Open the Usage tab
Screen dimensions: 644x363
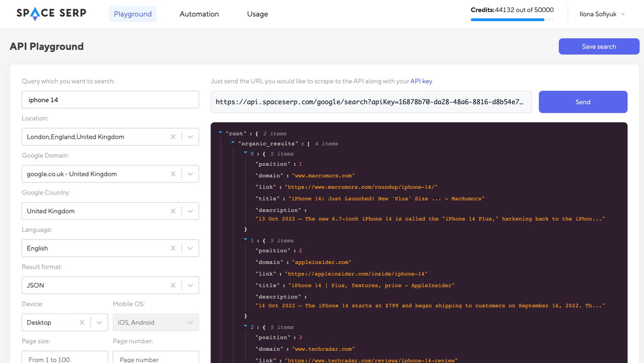pos(257,14)
